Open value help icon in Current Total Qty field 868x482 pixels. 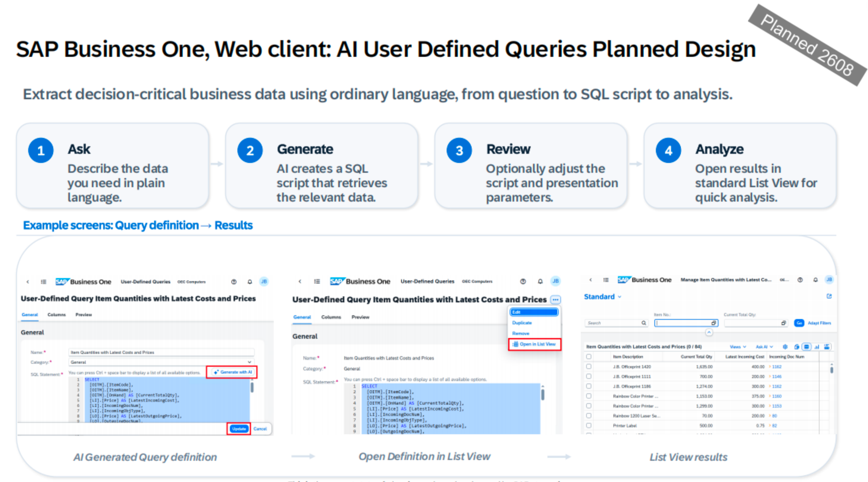pos(783,323)
